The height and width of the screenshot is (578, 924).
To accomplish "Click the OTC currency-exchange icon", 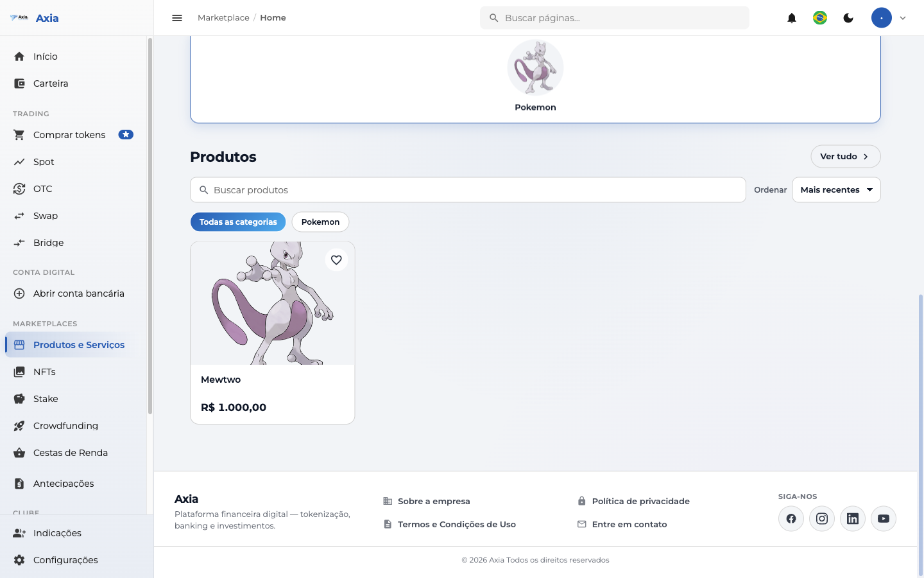I will click(x=19, y=189).
